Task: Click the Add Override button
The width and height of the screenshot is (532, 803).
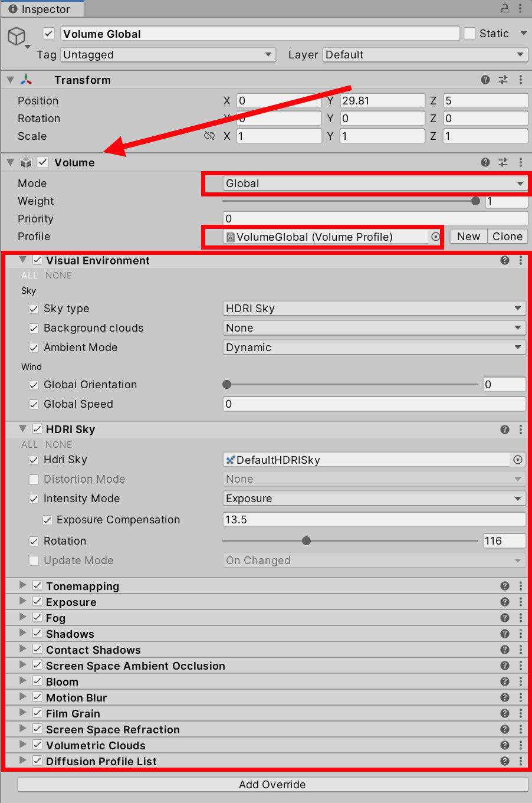Action: tap(272, 784)
